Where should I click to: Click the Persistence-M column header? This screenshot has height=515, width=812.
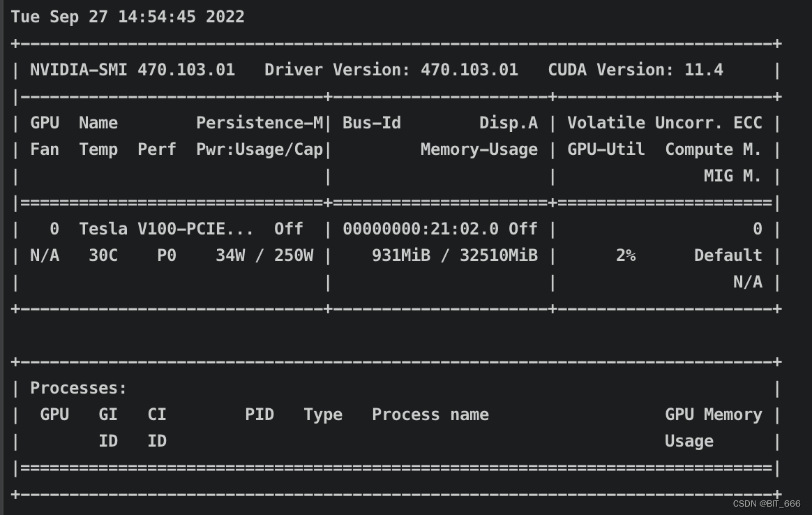(260, 123)
